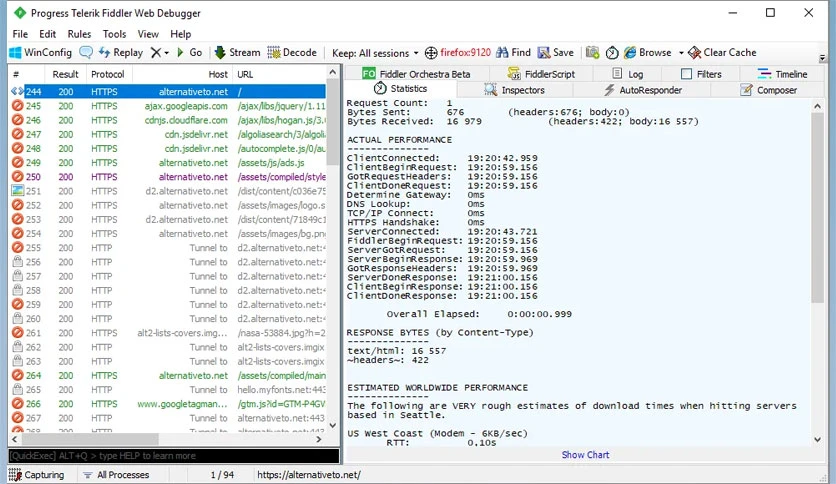Open the Tools menu
This screenshot has height=484, width=836.
[x=114, y=34]
